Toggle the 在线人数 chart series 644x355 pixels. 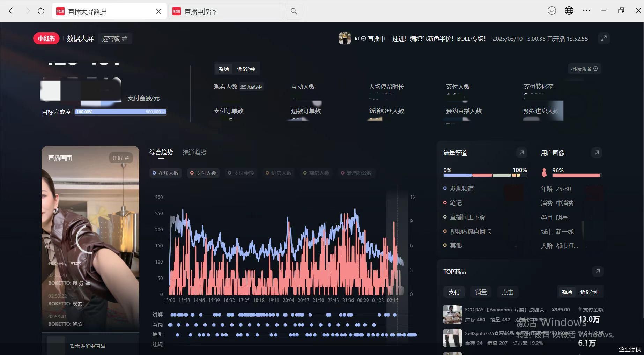165,173
